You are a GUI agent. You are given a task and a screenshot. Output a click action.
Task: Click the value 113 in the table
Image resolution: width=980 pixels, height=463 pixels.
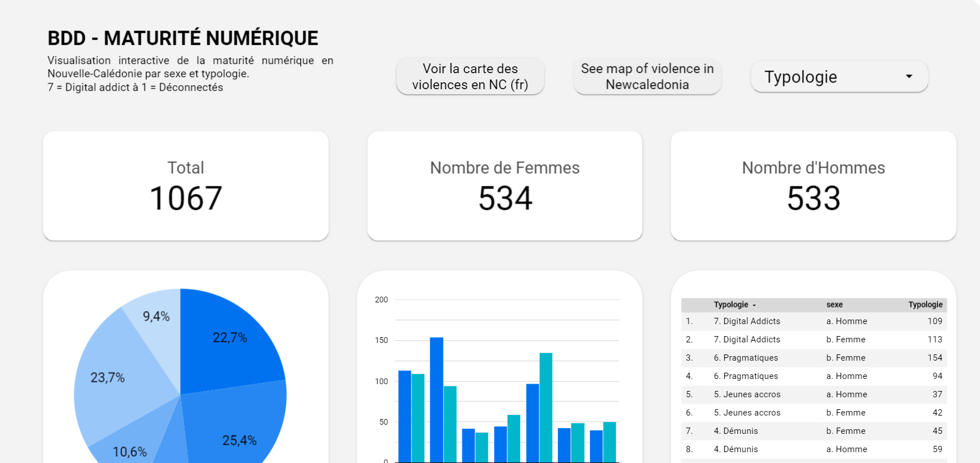[x=935, y=340]
